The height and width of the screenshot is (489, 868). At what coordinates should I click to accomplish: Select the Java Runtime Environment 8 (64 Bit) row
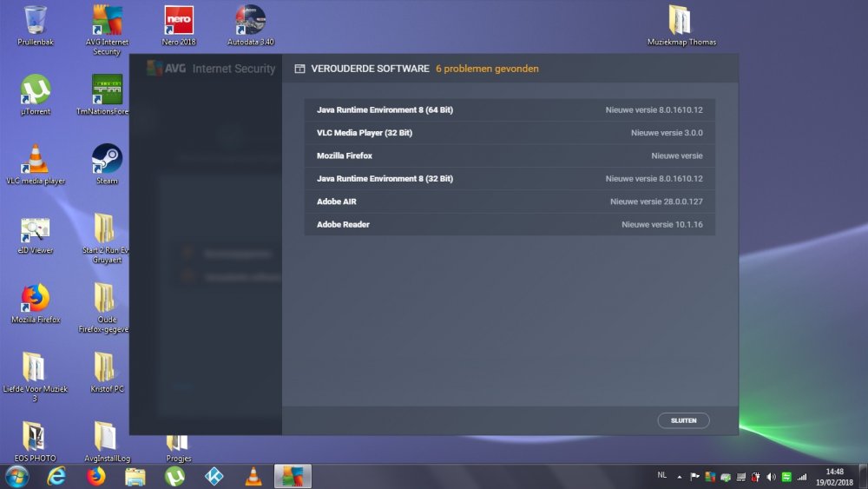point(510,109)
